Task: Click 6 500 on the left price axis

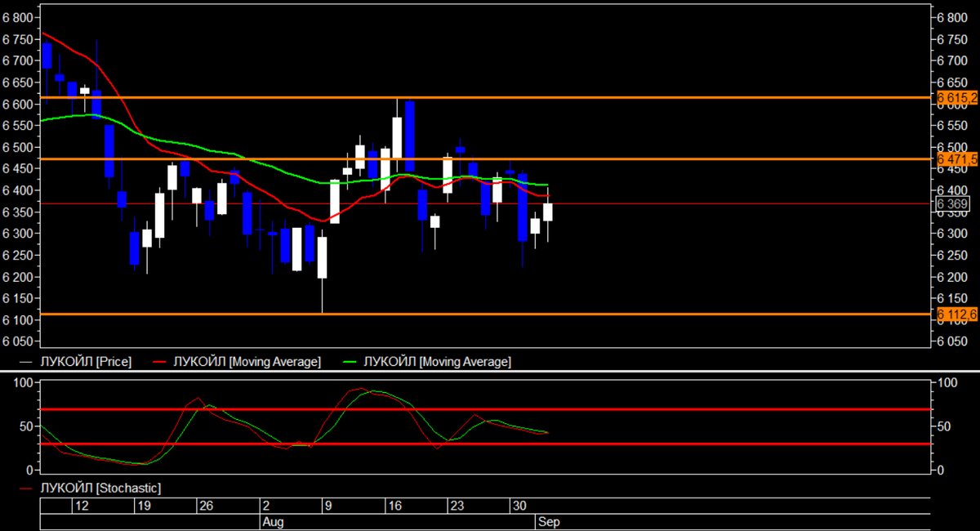Action: click(x=18, y=147)
